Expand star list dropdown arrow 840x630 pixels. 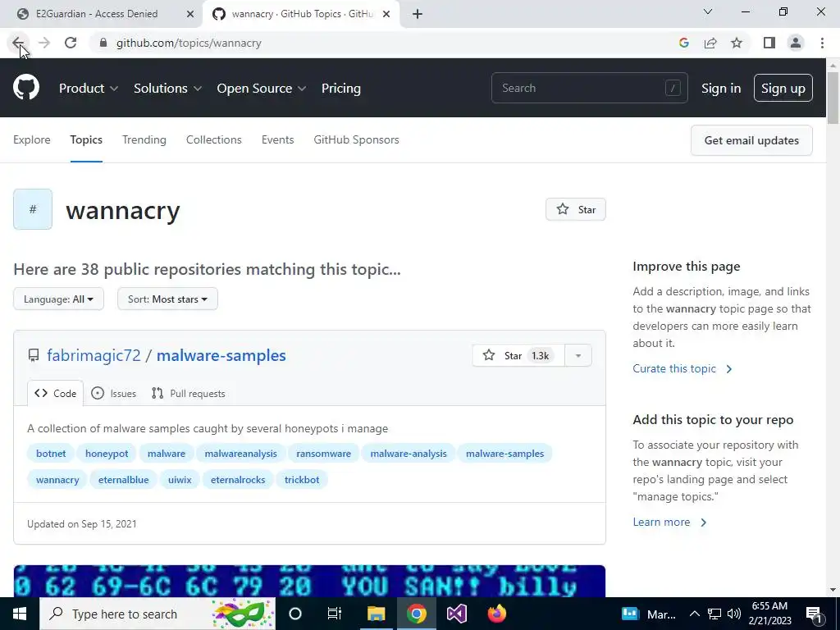578,356
